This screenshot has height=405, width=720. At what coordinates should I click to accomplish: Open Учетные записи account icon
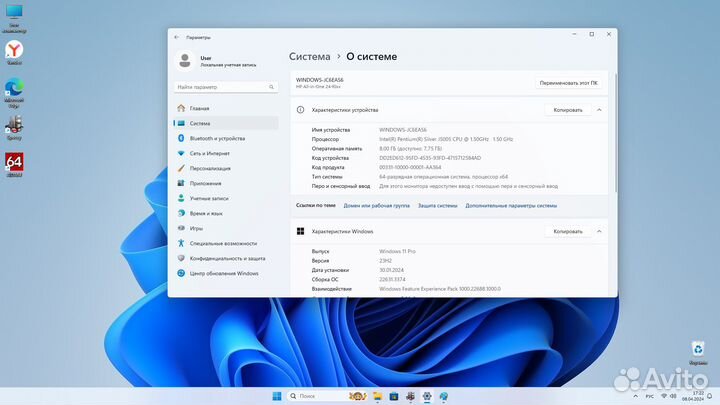181,198
